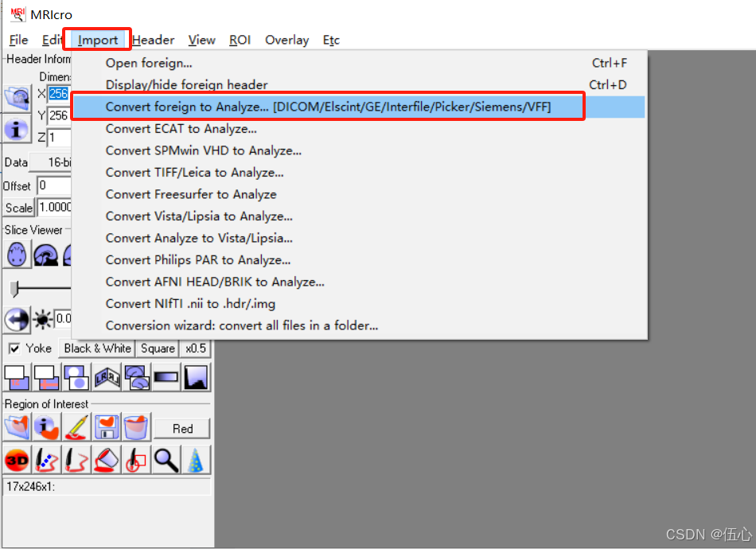This screenshot has width=756, height=549.
Task: Click the crosshair overlay layout icon
Action: click(47, 377)
